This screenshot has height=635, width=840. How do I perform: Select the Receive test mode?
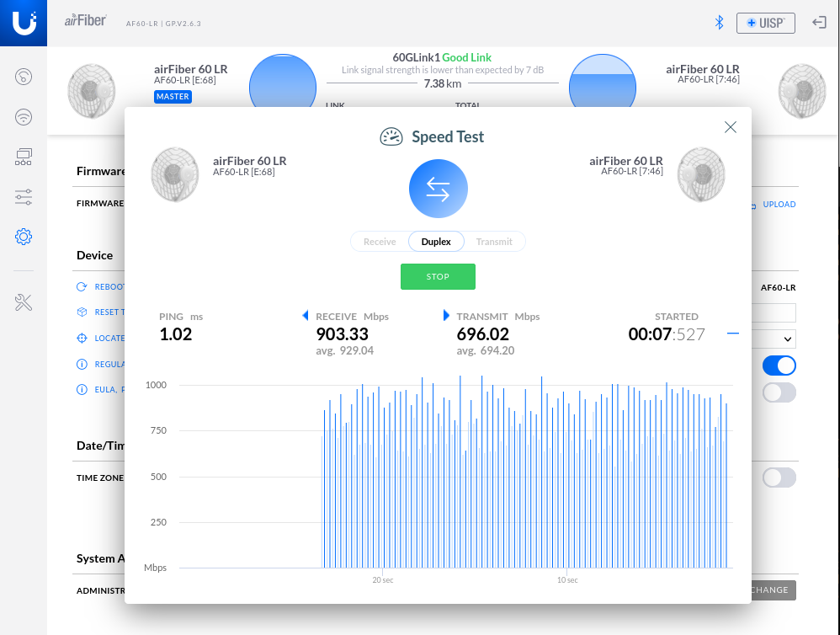click(380, 242)
